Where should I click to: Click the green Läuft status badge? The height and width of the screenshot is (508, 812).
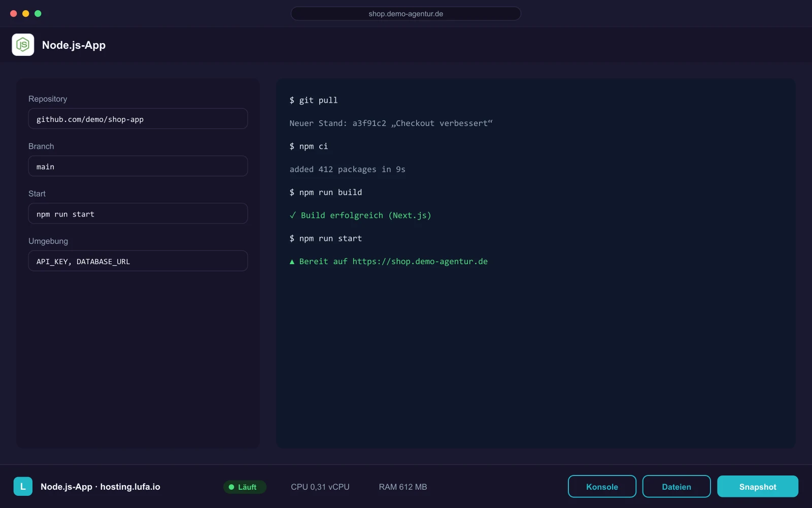point(245,487)
